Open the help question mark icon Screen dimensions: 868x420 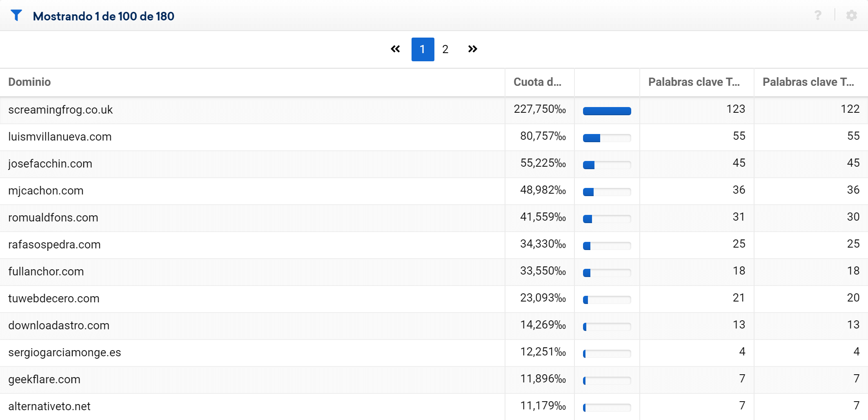818,16
